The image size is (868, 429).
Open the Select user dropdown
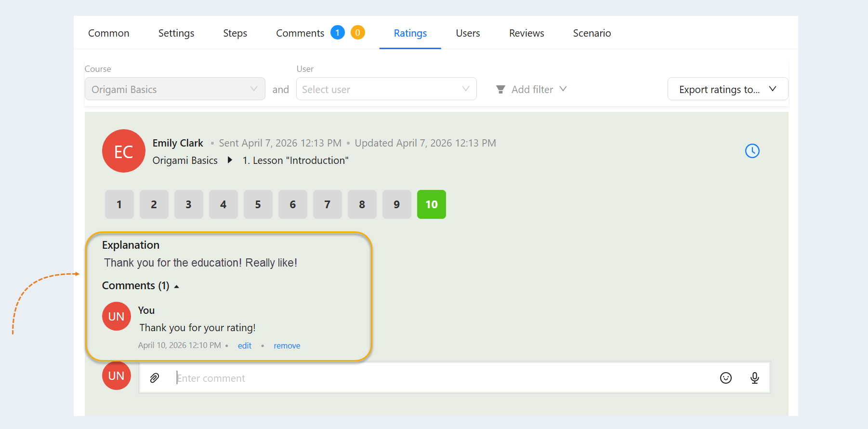point(386,89)
